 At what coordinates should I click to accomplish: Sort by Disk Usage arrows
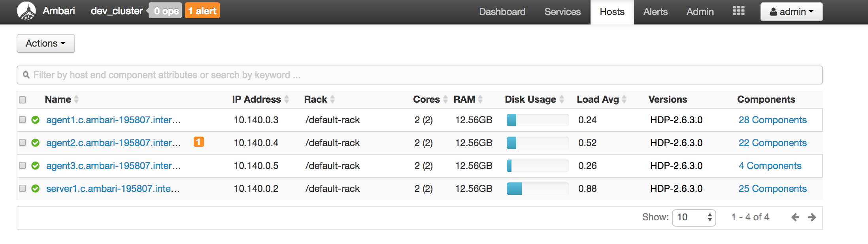click(562, 99)
